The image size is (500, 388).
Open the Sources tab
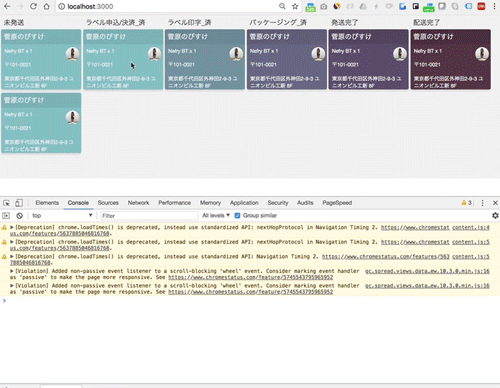click(x=108, y=203)
